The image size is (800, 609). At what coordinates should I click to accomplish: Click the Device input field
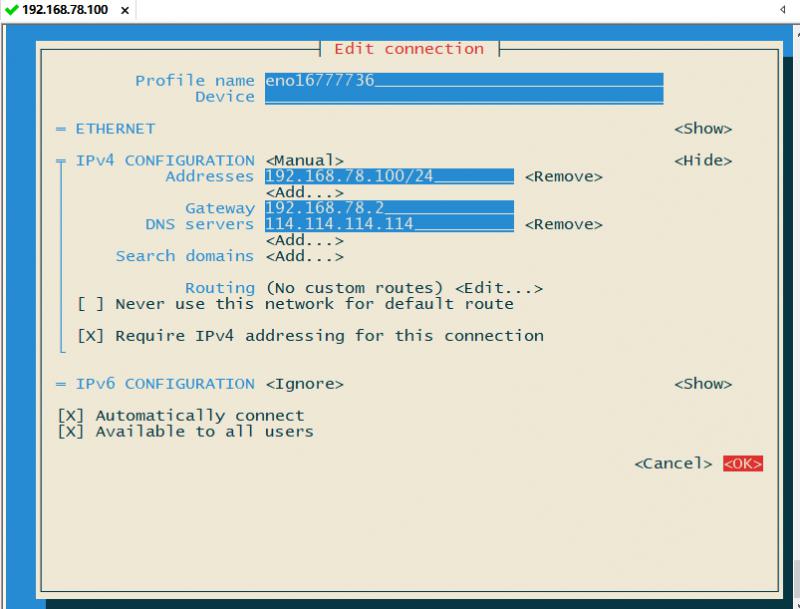464,96
